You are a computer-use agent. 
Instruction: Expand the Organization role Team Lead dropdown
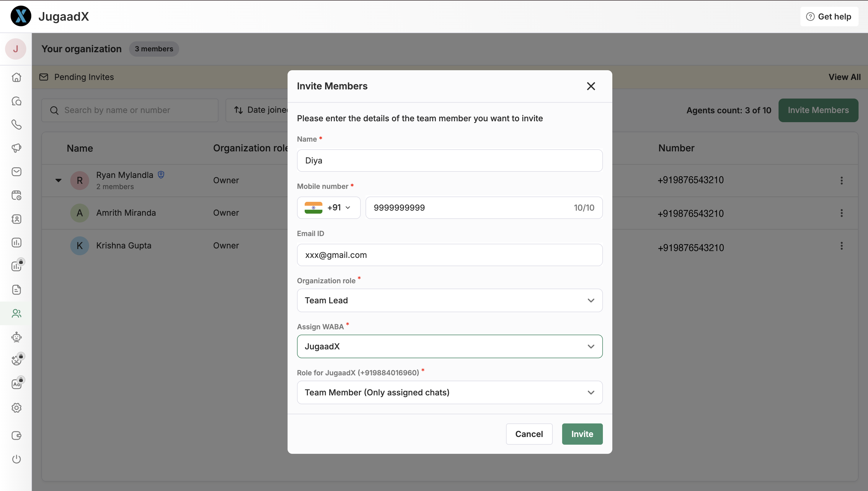tap(449, 300)
